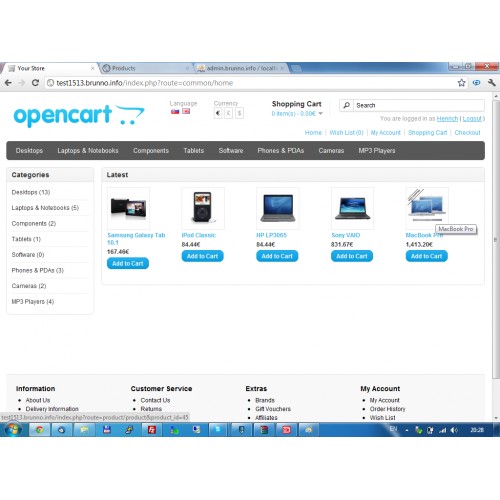500x500 pixels.
Task: Add HP LP3065 to cart
Action: (x=277, y=256)
